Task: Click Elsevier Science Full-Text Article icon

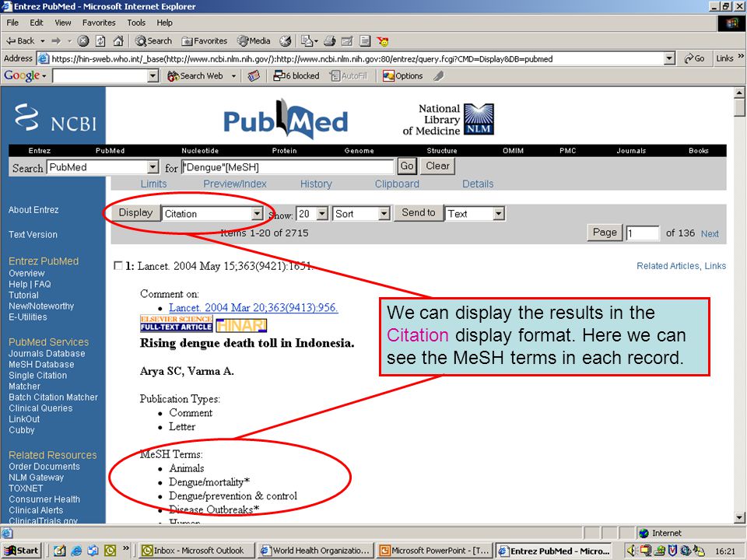Action: coord(177,324)
